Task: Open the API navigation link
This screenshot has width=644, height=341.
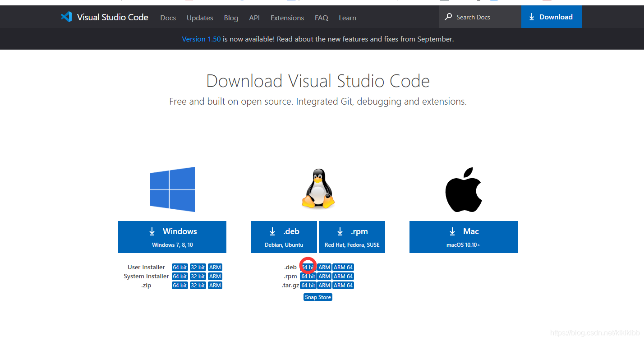Action: point(254,18)
